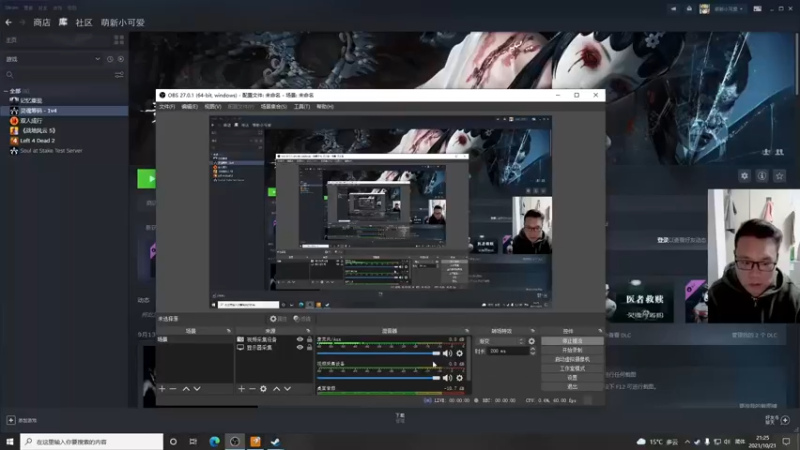Switch Steam to Big Picture mode
The width and height of the screenshot is (800, 450).
[x=757, y=9]
